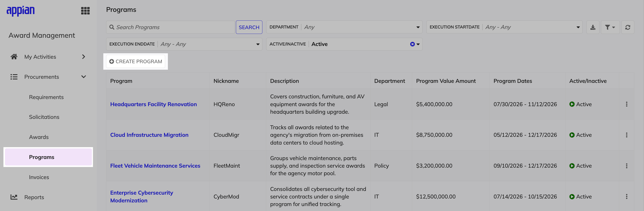Focus the Search Programs input field
The width and height of the screenshot is (644, 211).
click(x=170, y=27)
